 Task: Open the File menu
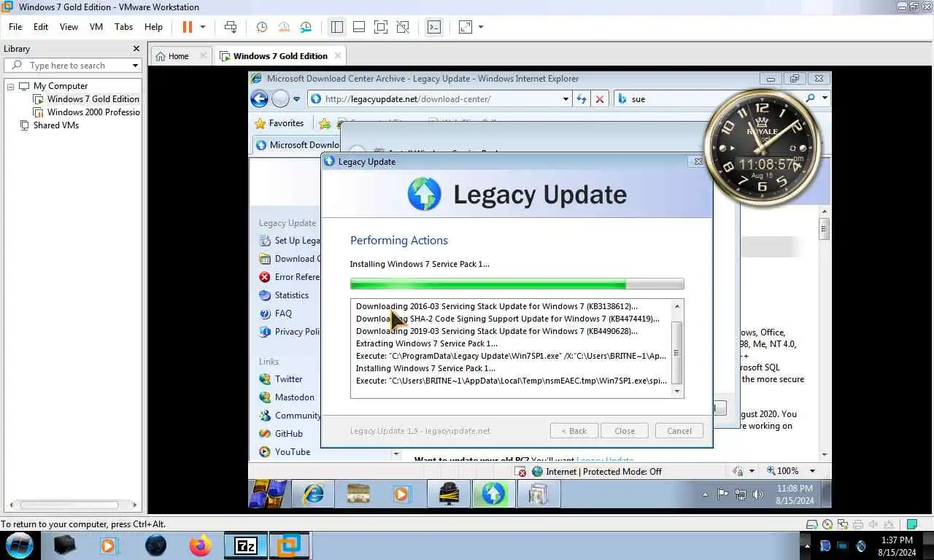[x=15, y=27]
